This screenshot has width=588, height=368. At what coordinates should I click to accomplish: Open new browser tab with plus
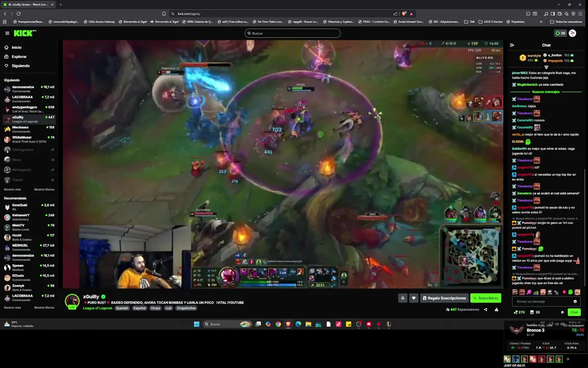click(61, 5)
